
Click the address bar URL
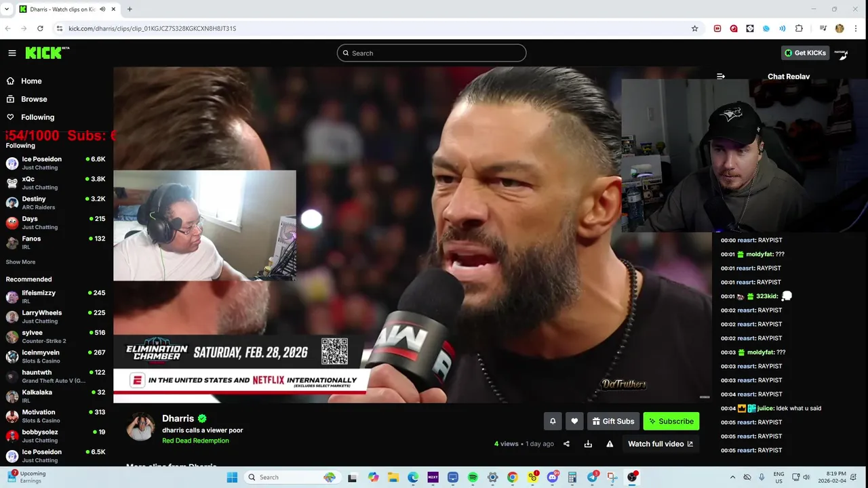point(152,28)
